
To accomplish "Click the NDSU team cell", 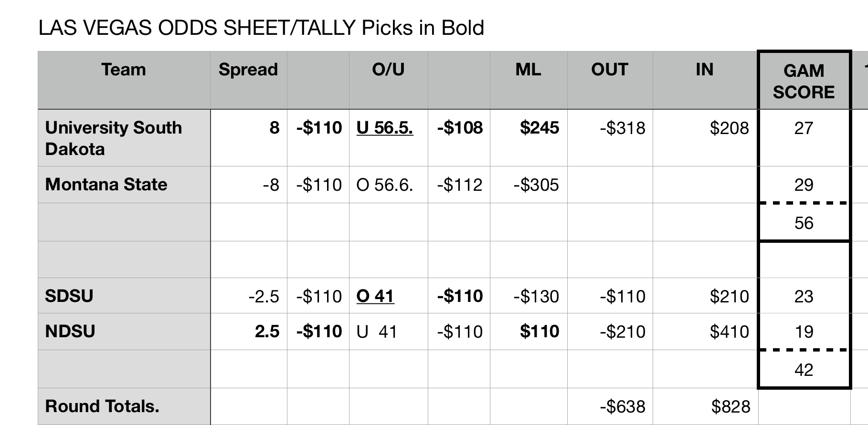I will point(124,332).
